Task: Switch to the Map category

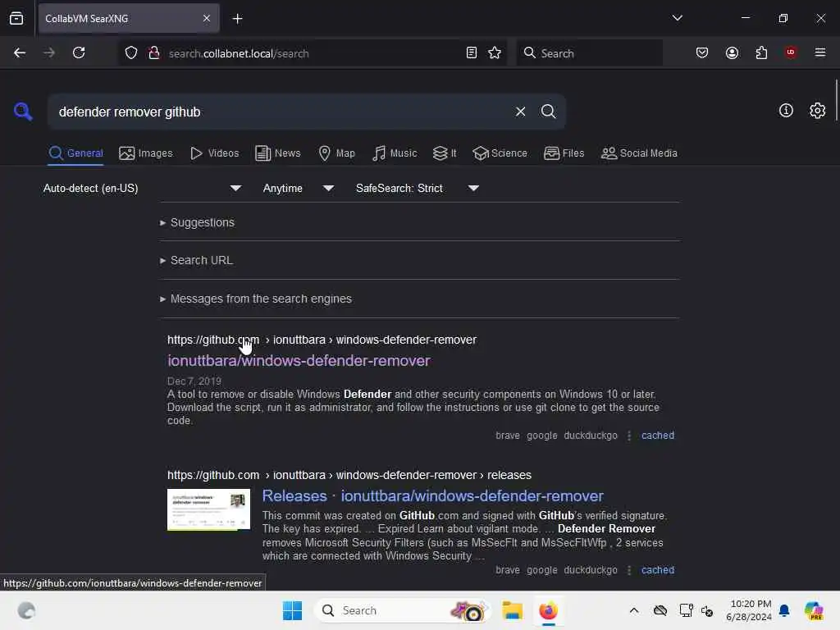Action: 336,153
